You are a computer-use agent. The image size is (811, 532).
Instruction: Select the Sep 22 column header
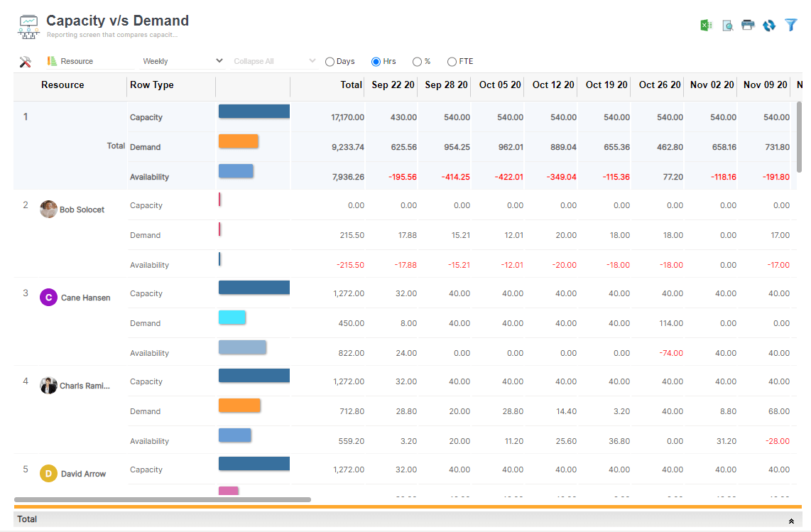392,86
